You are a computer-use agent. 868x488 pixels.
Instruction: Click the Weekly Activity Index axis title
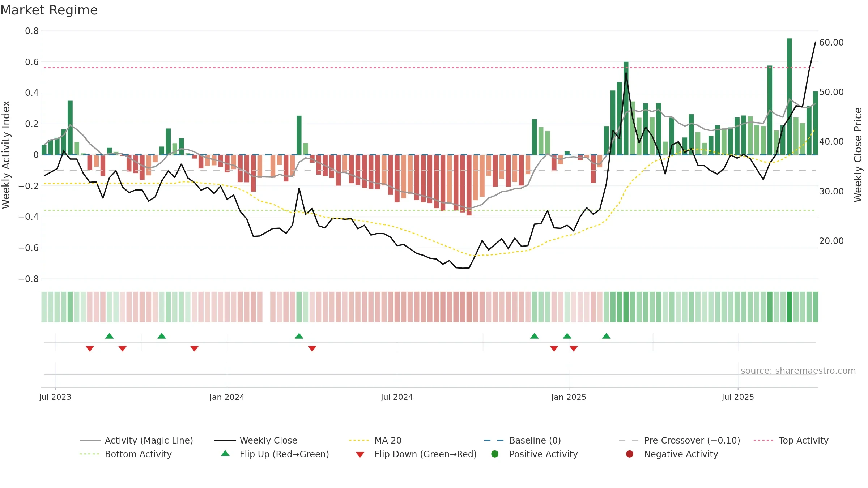(x=6, y=155)
